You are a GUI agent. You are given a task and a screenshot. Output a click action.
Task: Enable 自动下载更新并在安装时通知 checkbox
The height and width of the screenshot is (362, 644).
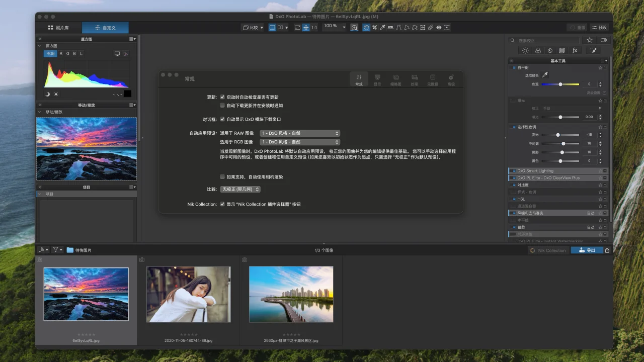click(x=222, y=106)
